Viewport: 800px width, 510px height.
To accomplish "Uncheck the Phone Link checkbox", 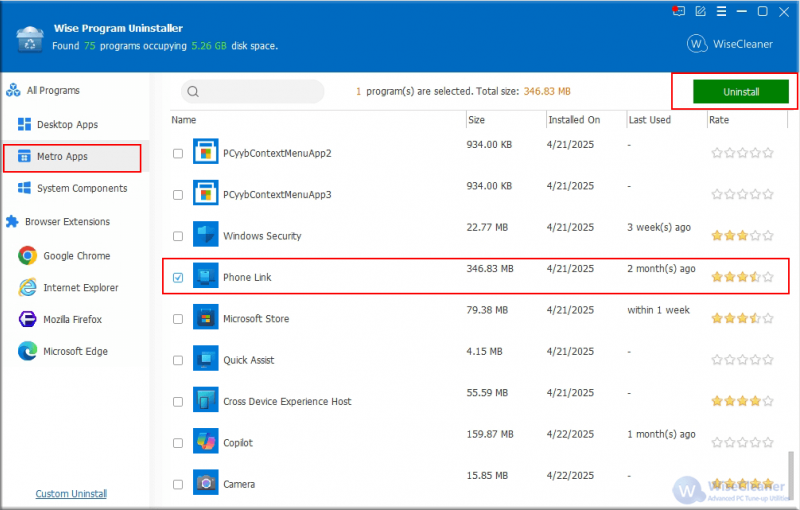I will click(178, 277).
